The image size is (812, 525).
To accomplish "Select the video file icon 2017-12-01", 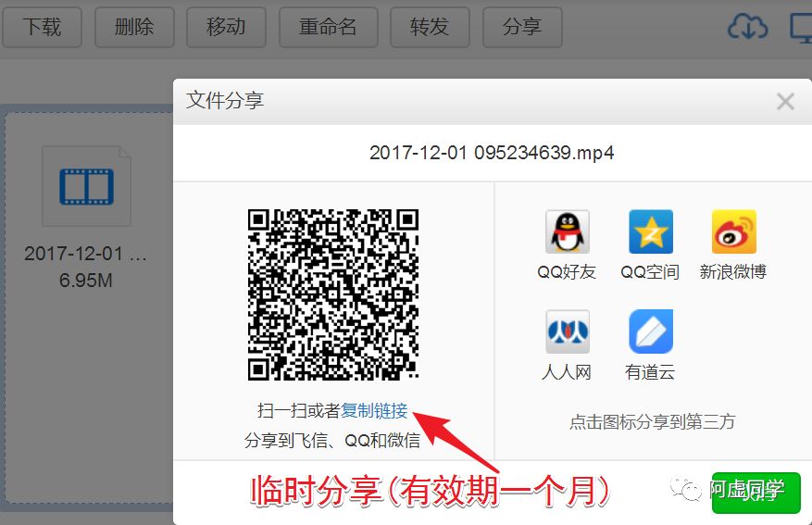I will (86, 186).
